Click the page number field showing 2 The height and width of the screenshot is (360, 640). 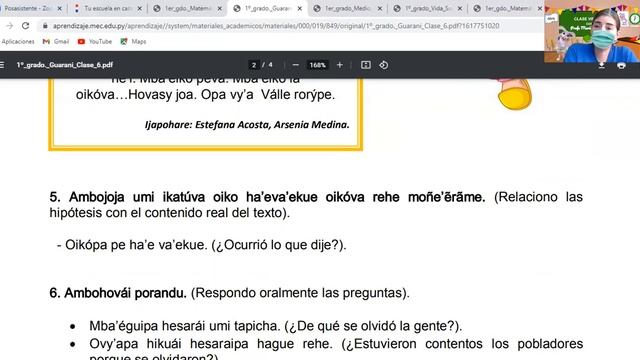coord(254,65)
